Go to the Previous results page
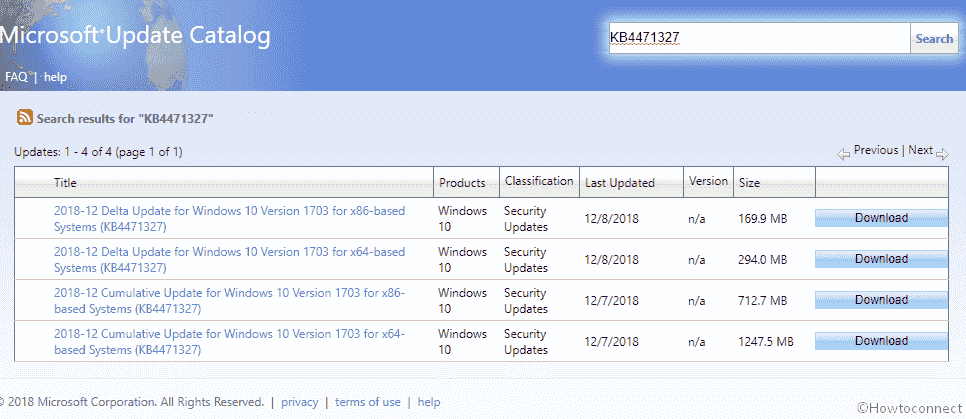This screenshot has width=966, height=419. [875, 150]
